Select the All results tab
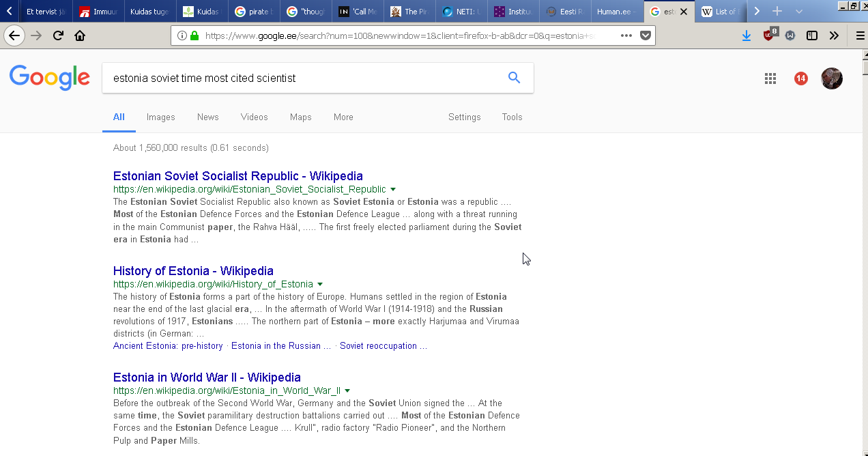 [119, 117]
